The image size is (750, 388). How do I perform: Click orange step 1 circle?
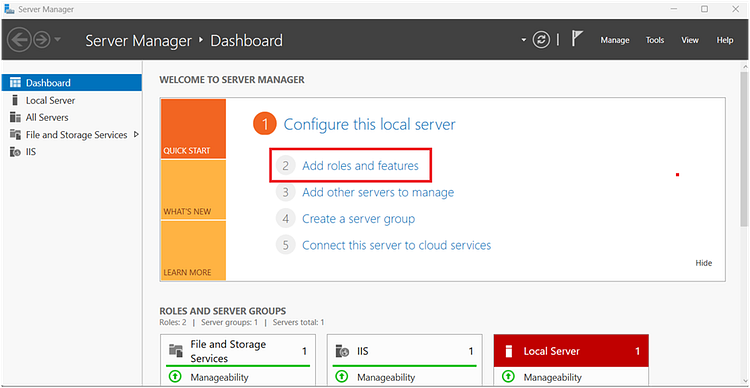pyautogui.click(x=265, y=124)
